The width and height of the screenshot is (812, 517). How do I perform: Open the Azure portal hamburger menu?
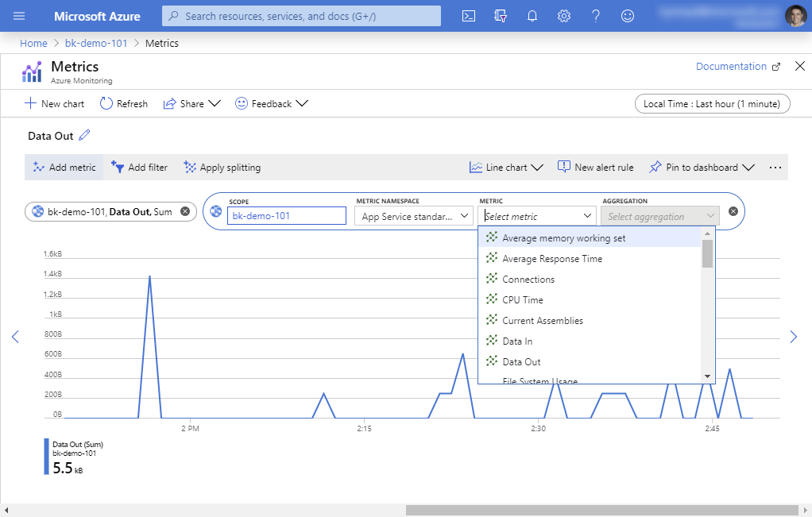[20, 16]
